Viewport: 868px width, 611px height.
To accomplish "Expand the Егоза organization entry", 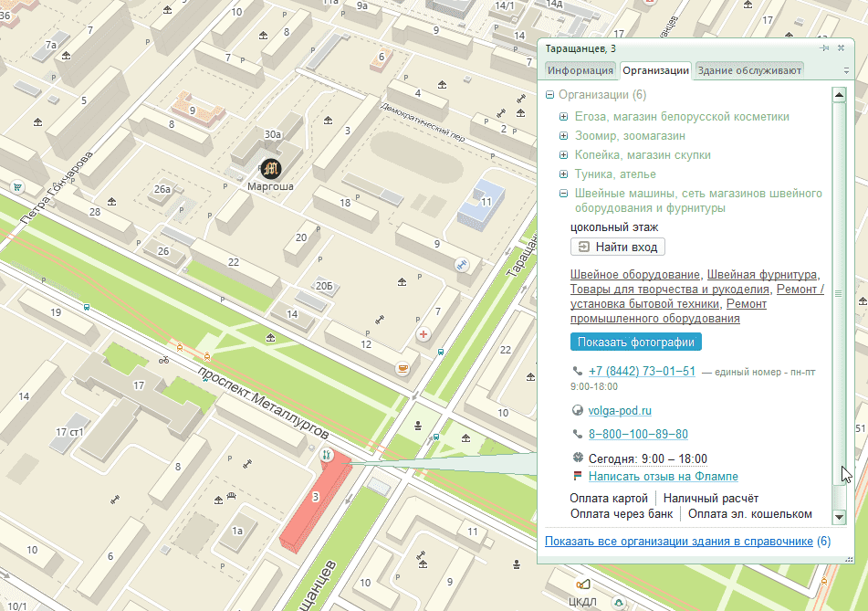I will (564, 117).
